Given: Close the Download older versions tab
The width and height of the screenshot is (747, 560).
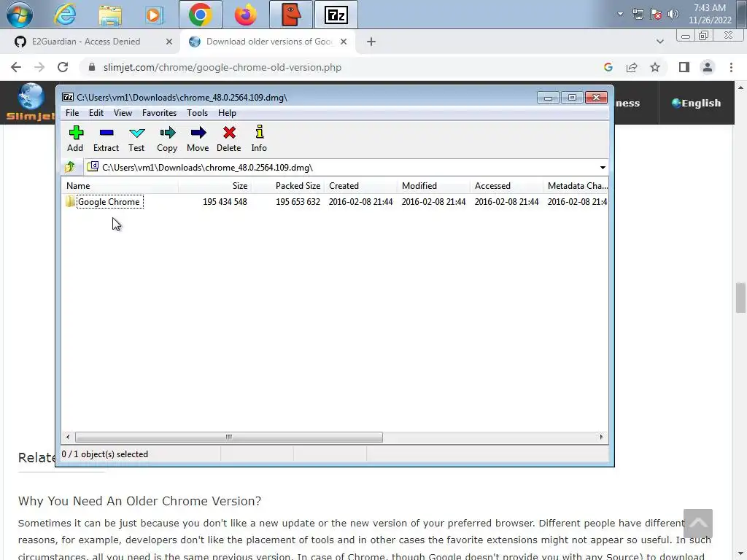Looking at the screenshot, I should pos(344,42).
